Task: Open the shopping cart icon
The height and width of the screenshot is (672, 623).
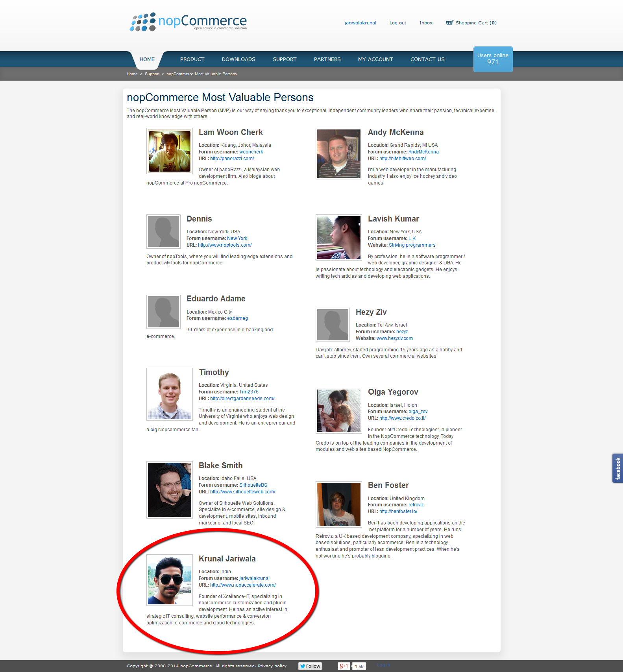Action: 449,23
